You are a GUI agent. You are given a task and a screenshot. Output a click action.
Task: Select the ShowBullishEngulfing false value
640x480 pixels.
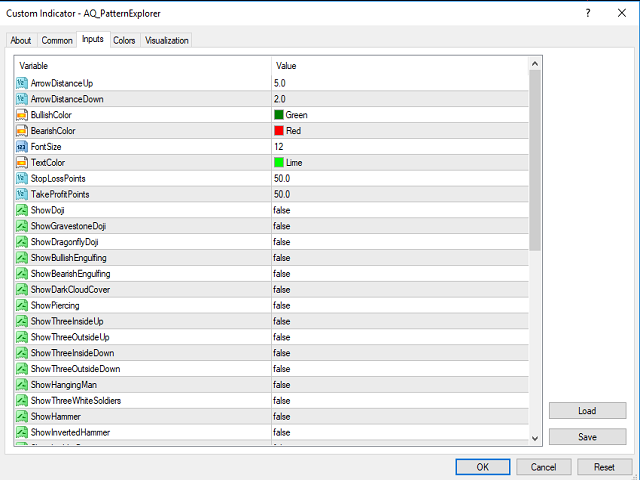pyautogui.click(x=282, y=258)
